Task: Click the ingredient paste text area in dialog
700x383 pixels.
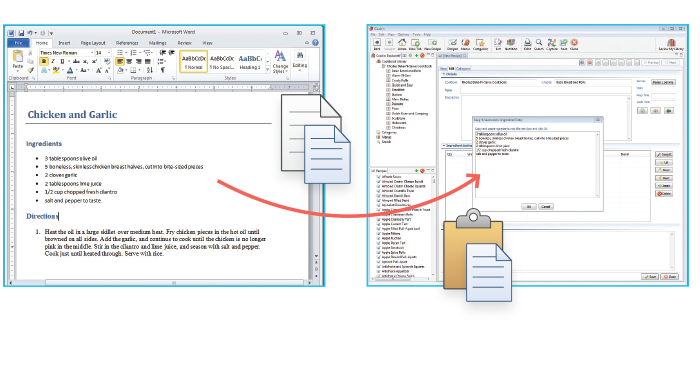Action: (x=537, y=164)
